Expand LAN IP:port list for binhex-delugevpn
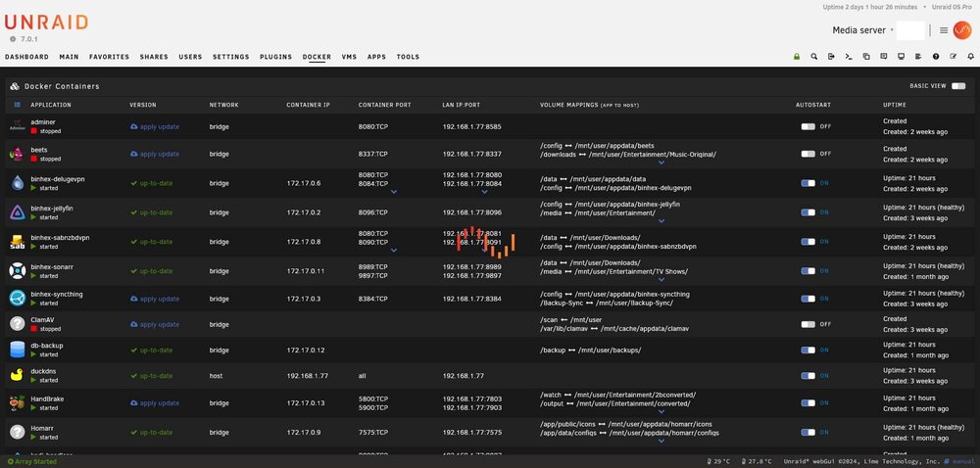The width and height of the screenshot is (980, 468). [484, 192]
